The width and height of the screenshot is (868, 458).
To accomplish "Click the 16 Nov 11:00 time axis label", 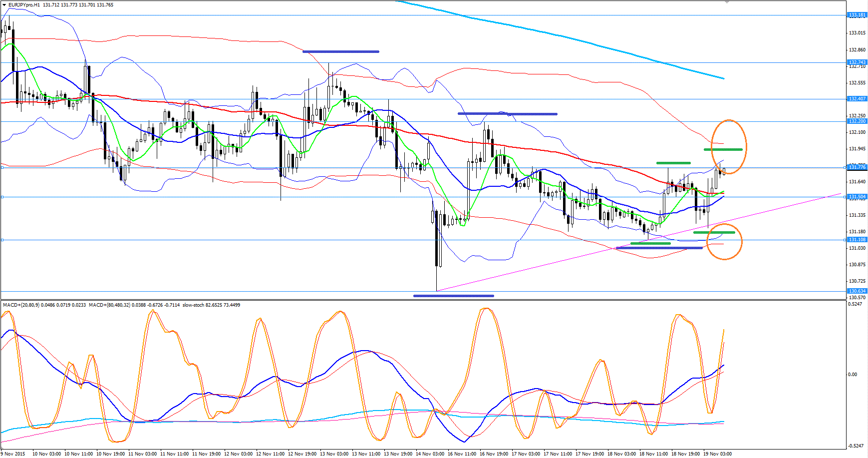I will click(462, 454).
